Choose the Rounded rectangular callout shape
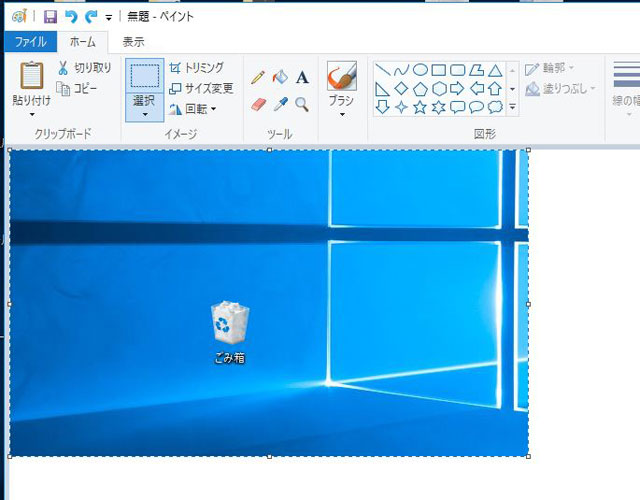The image size is (640, 500). pos(458,107)
